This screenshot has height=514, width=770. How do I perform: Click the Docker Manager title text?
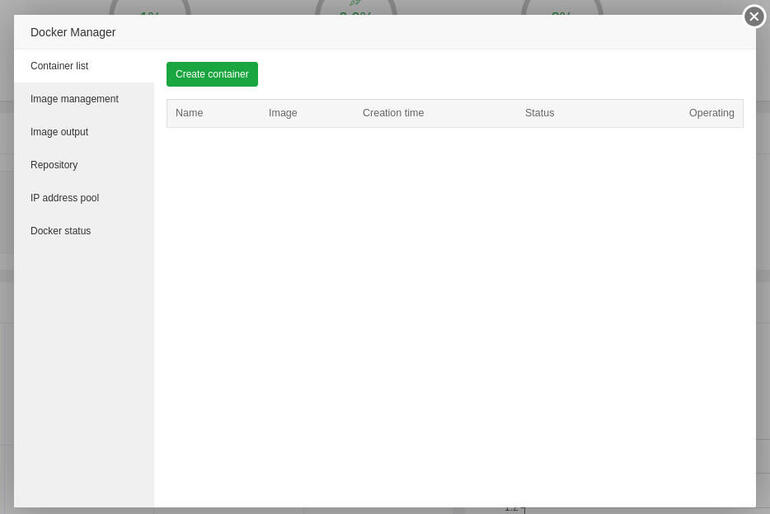click(x=73, y=32)
